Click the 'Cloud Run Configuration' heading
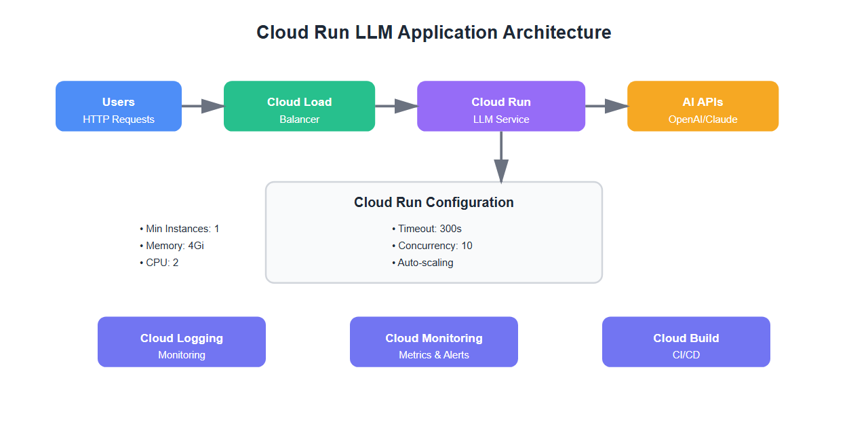 pyautogui.click(x=434, y=202)
